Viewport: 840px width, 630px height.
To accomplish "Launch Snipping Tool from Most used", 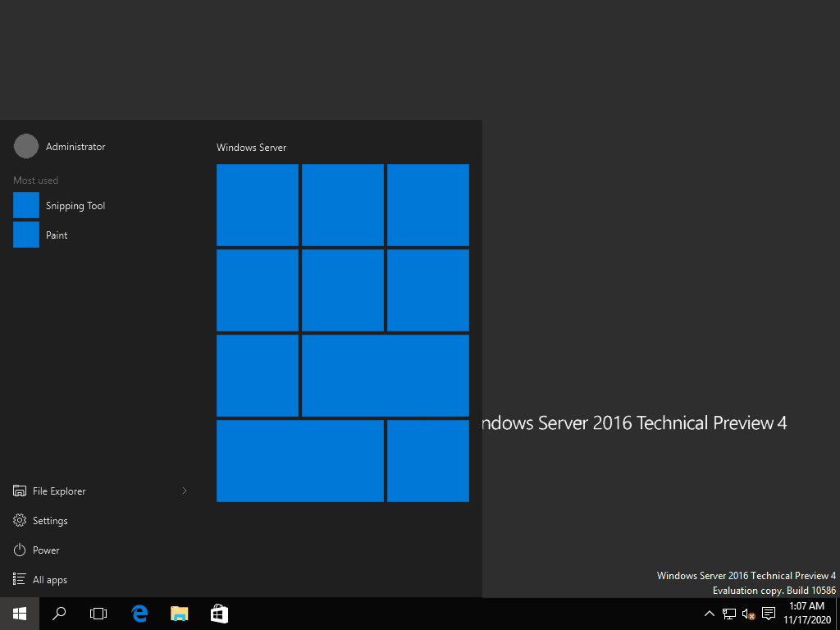I will click(x=75, y=205).
